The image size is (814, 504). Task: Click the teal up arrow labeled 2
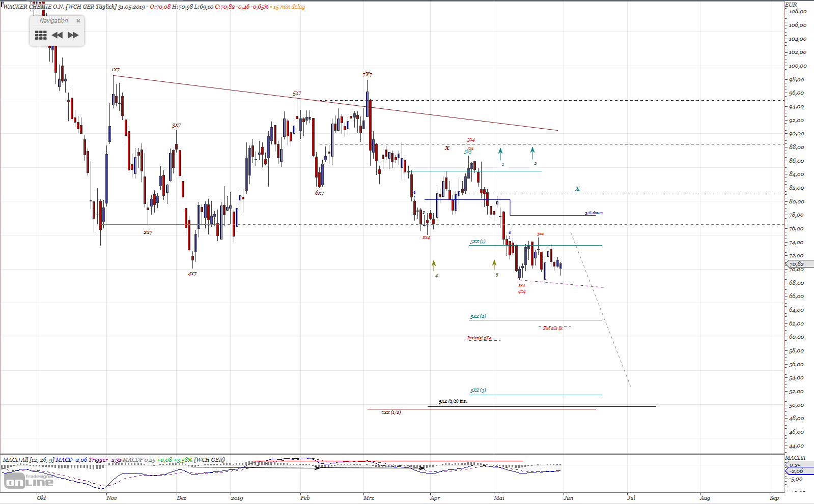coord(532,153)
